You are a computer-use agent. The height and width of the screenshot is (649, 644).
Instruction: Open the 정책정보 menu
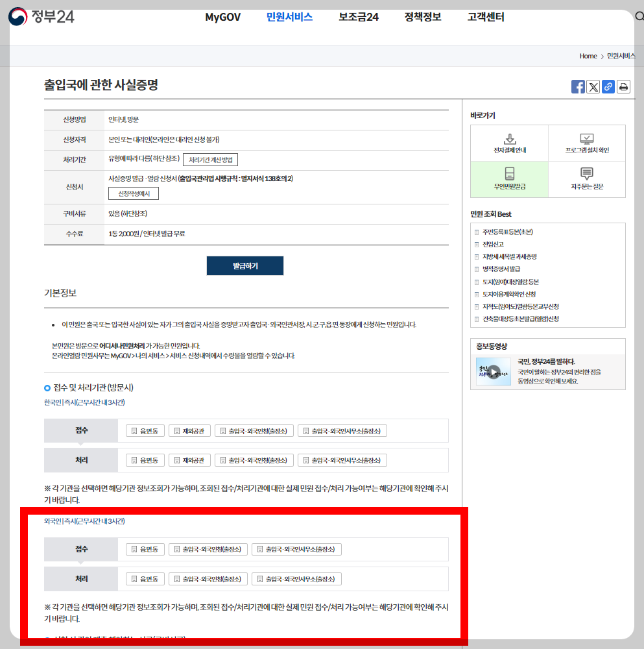pyautogui.click(x=423, y=18)
